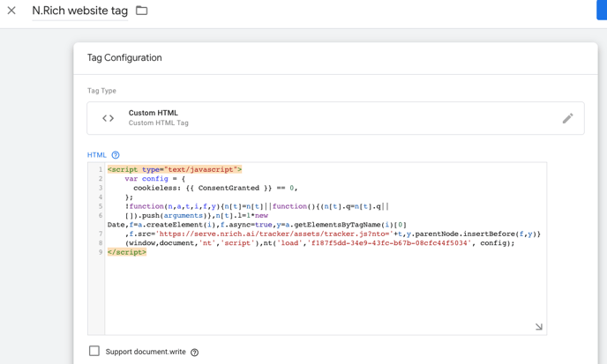Screen dimensions: 607x364
Task: Click the 'Support document.write' label text
Action: click(x=146, y=352)
